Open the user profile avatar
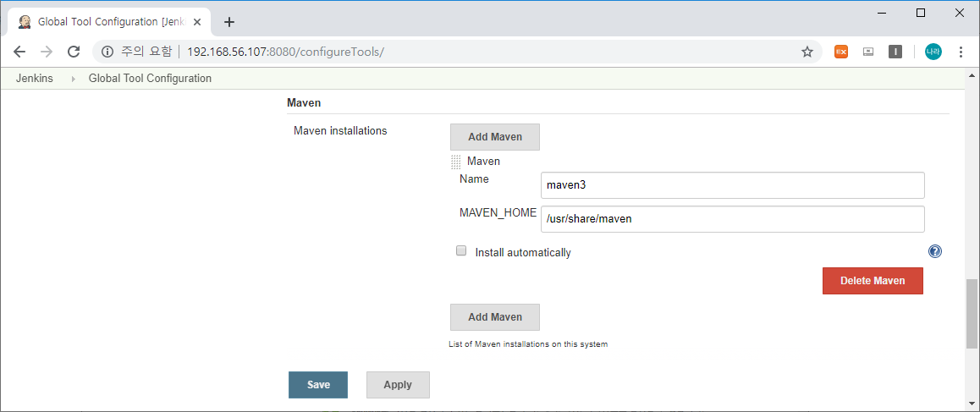Image resolution: width=980 pixels, height=412 pixels. tap(933, 52)
